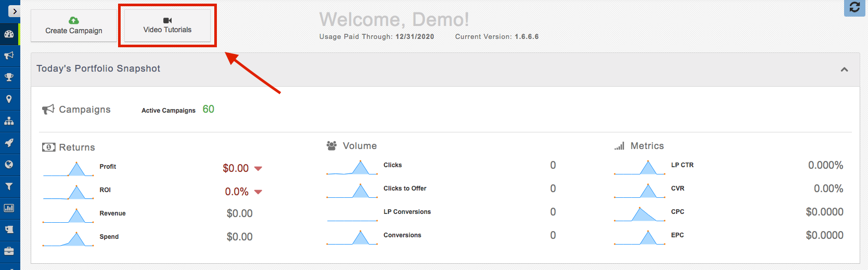
Task: Collapse Today's Portfolio Snapshot panel
Action: click(x=844, y=70)
